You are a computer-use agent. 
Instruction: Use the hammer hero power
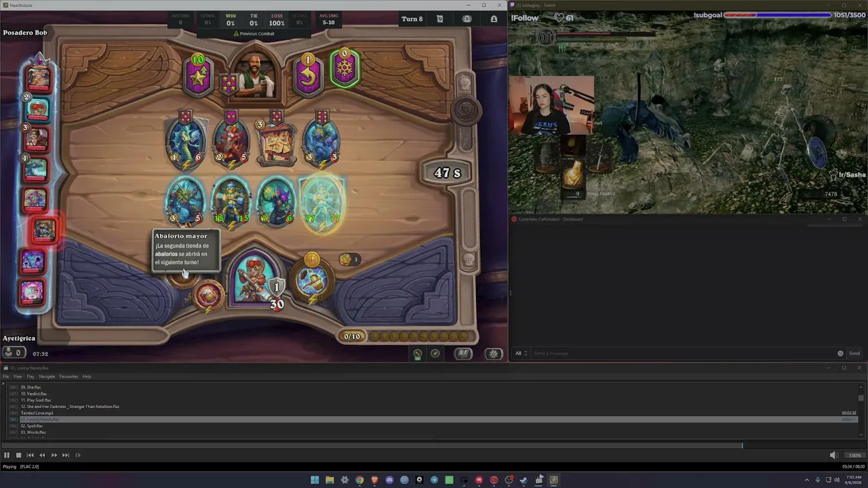(312, 279)
